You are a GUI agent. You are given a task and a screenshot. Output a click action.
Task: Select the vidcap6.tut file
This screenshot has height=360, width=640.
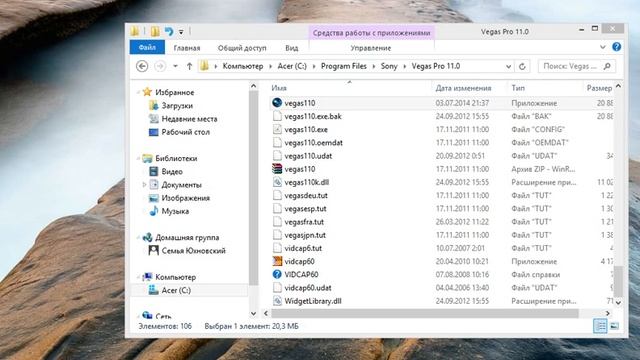pos(303,248)
